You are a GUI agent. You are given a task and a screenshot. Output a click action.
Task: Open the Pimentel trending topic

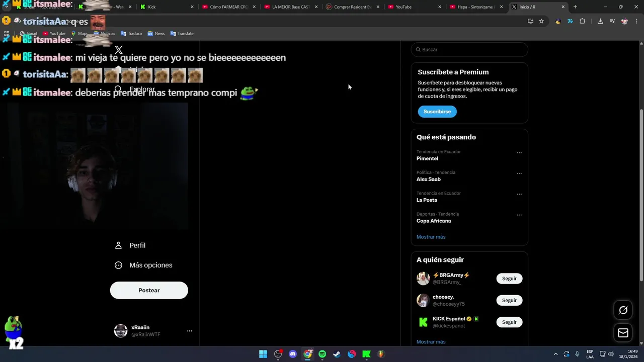click(x=427, y=158)
